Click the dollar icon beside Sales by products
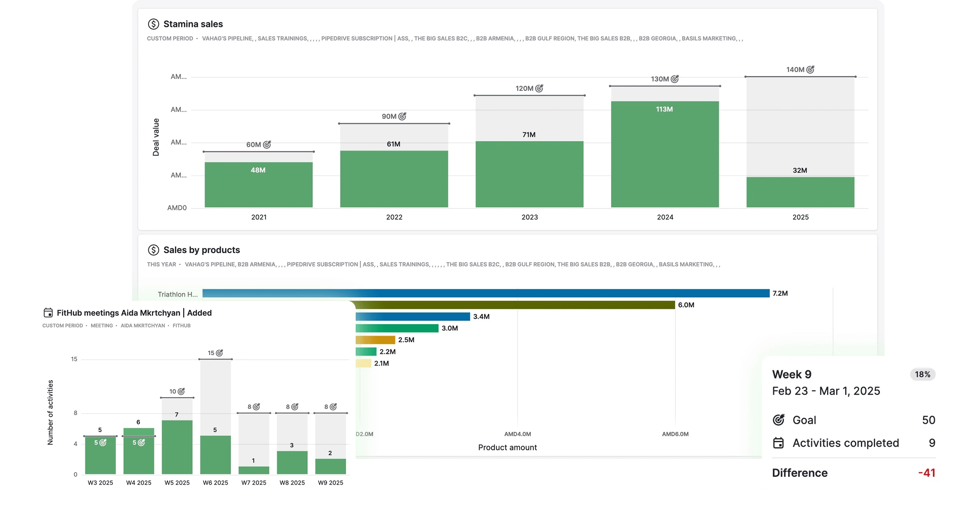This screenshot has height=527, width=980. [153, 250]
